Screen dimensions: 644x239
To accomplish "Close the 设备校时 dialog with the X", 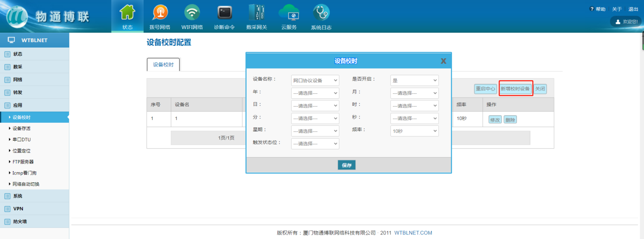I will (443, 61).
